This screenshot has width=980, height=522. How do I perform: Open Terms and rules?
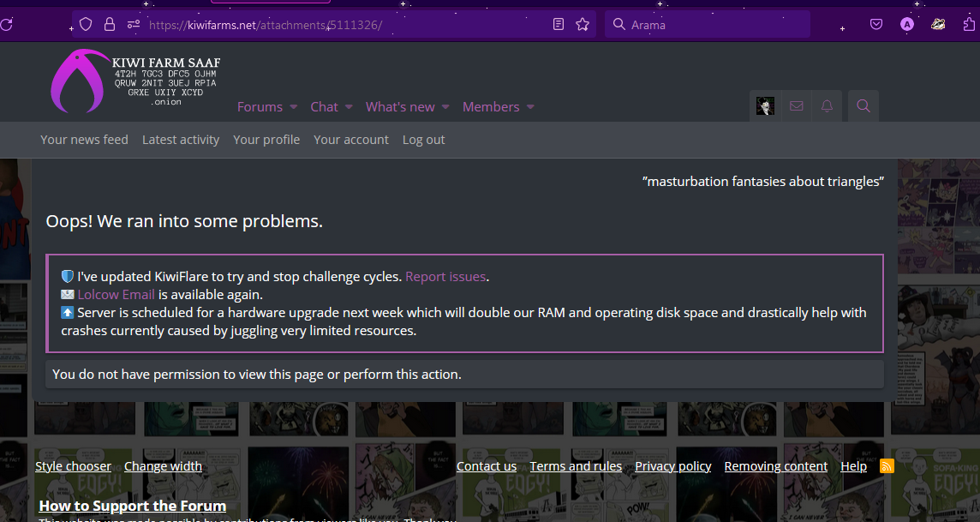[x=576, y=465]
